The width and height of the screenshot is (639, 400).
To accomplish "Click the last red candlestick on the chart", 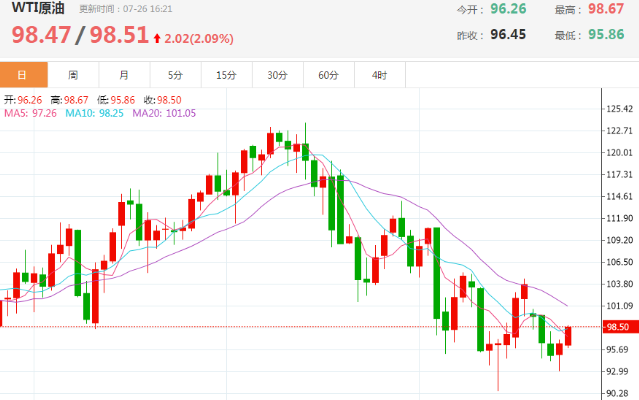I will click(568, 336).
